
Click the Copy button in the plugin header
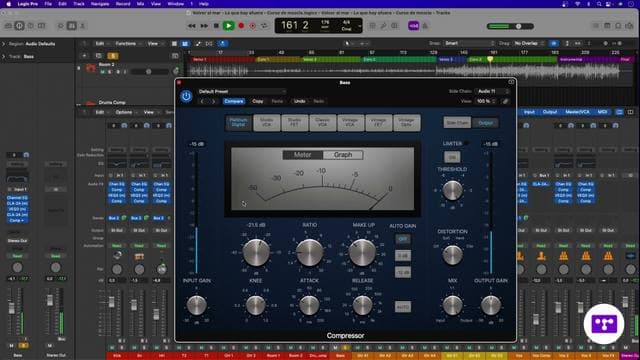click(x=258, y=101)
